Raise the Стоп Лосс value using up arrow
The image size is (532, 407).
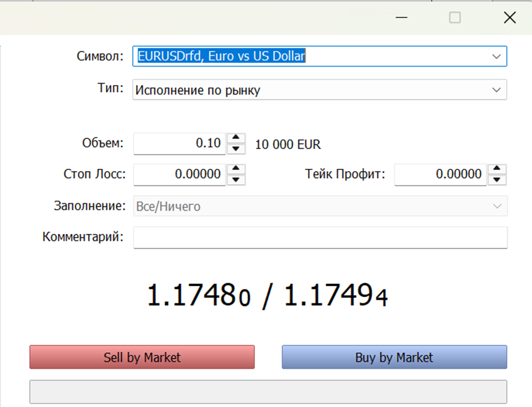(x=235, y=169)
